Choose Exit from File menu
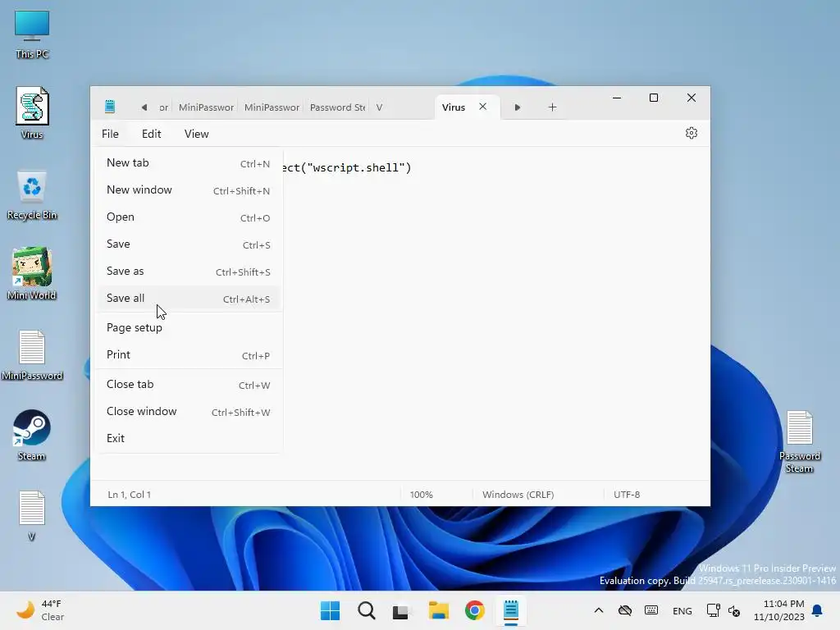The height and width of the screenshot is (630, 840). [189, 439]
